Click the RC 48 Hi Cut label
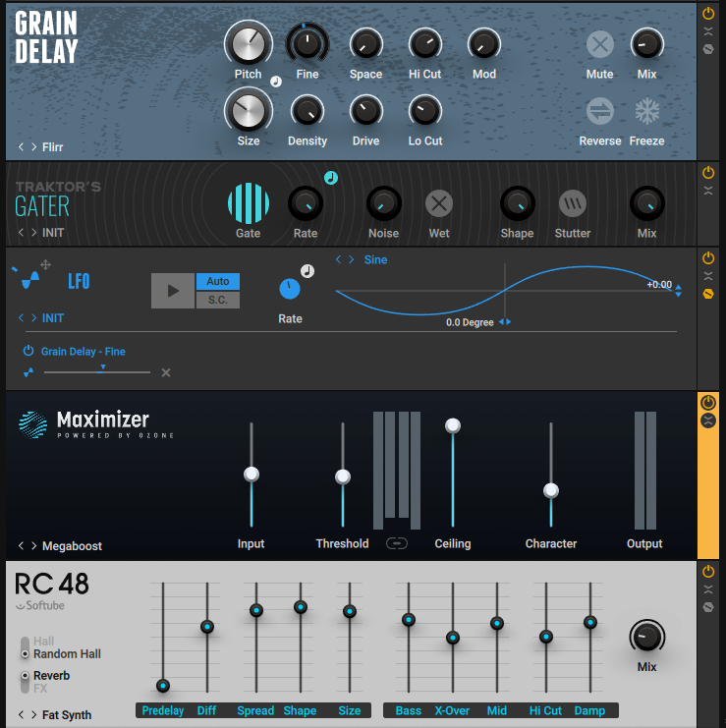The image size is (726, 728). [x=545, y=710]
